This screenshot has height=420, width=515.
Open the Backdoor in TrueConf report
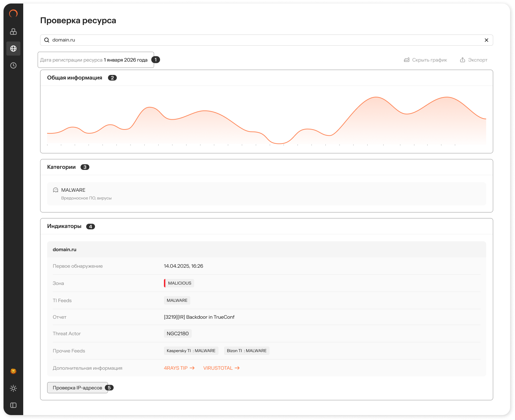(199, 317)
